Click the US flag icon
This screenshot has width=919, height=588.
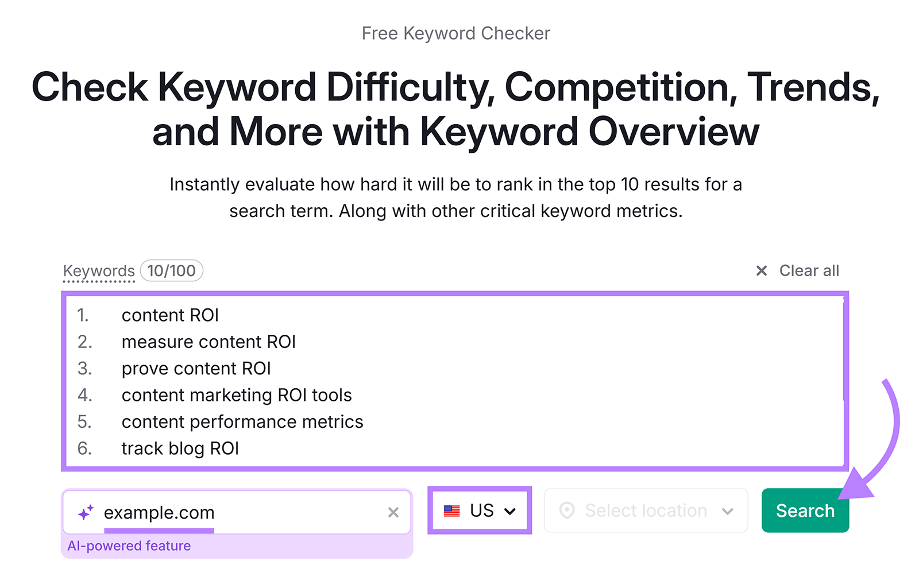pos(453,510)
